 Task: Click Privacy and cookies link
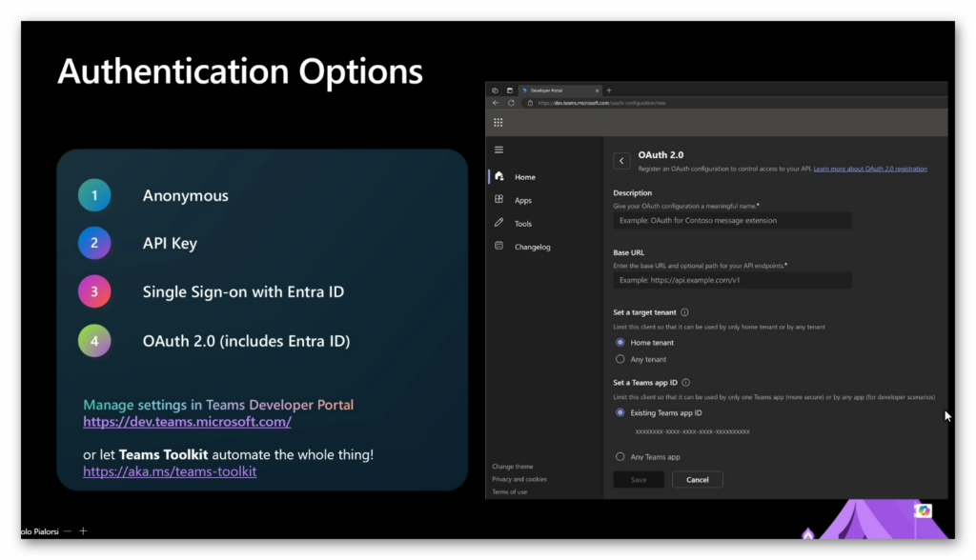point(519,479)
